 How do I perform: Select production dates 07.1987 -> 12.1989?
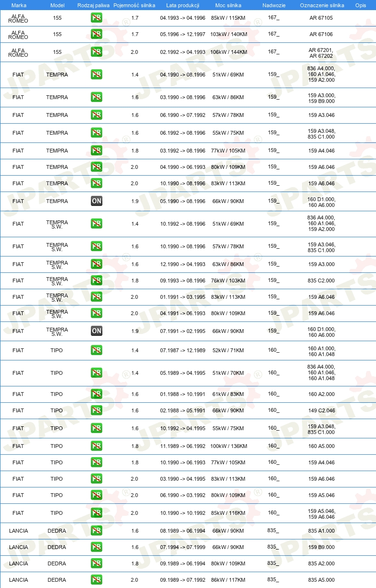[x=183, y=350]
